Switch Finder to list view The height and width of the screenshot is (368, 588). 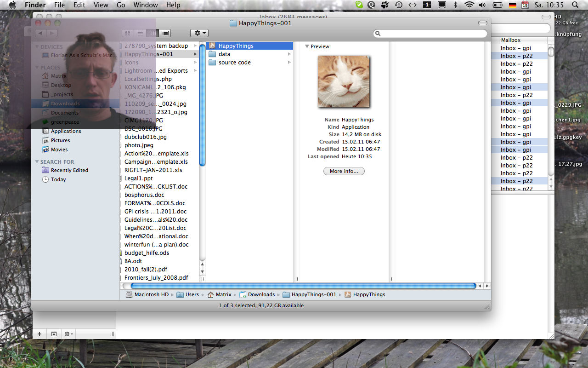[140, 33]
